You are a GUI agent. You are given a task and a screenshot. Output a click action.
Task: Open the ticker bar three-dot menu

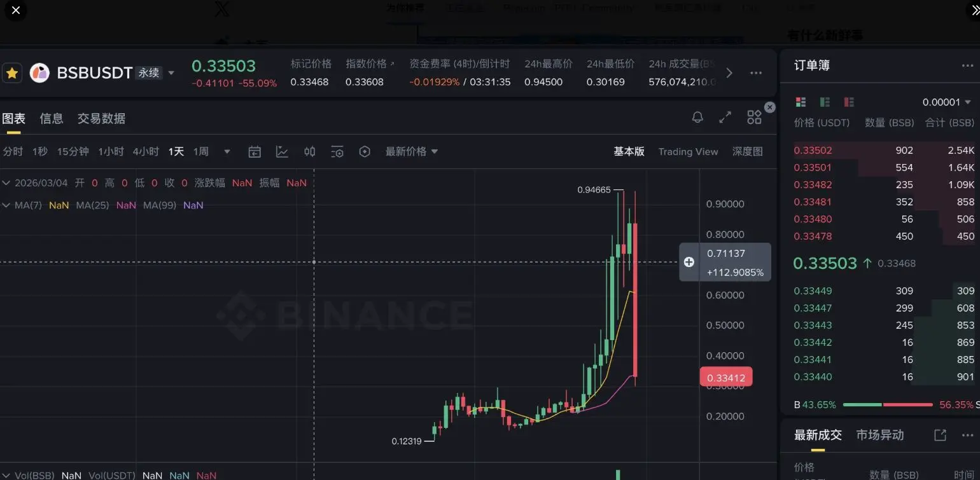click(x=756, y=73)
